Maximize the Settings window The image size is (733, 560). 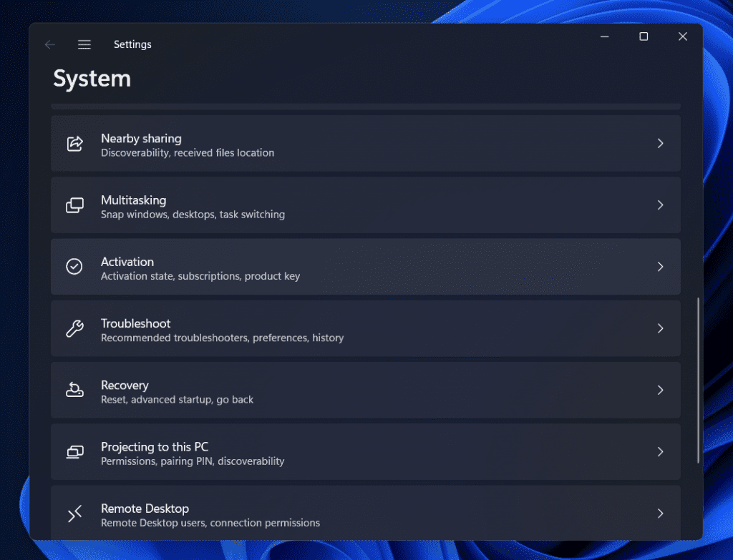click(644, 36)
